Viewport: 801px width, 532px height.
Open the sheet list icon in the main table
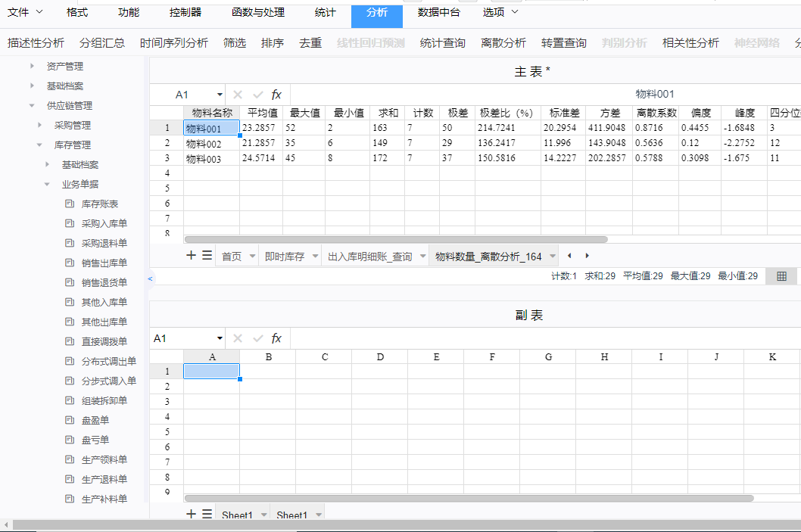[207, 256]
